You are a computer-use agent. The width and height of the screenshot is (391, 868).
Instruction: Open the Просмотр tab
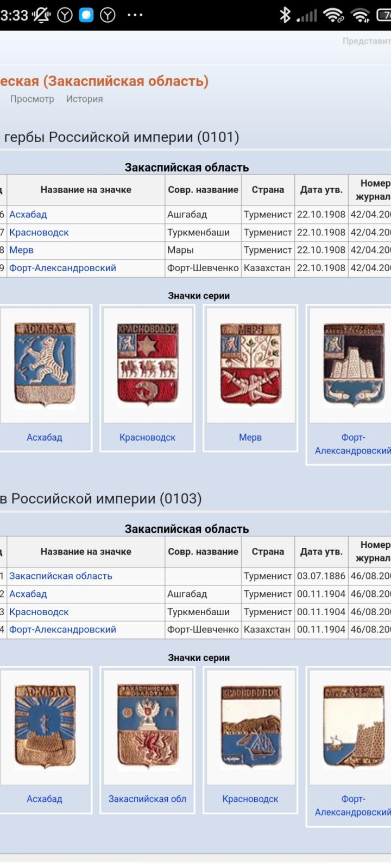(32, 99)
